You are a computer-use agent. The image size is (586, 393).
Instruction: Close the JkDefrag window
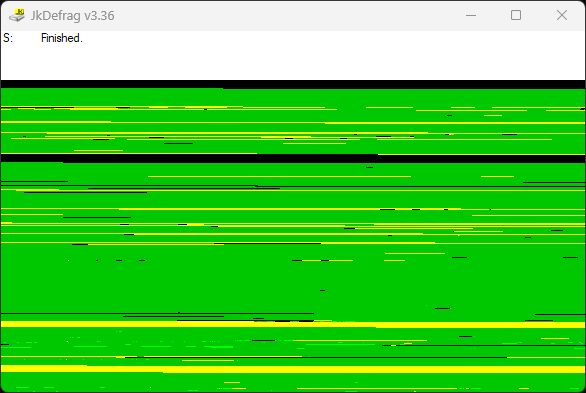[x=562, y=15]
